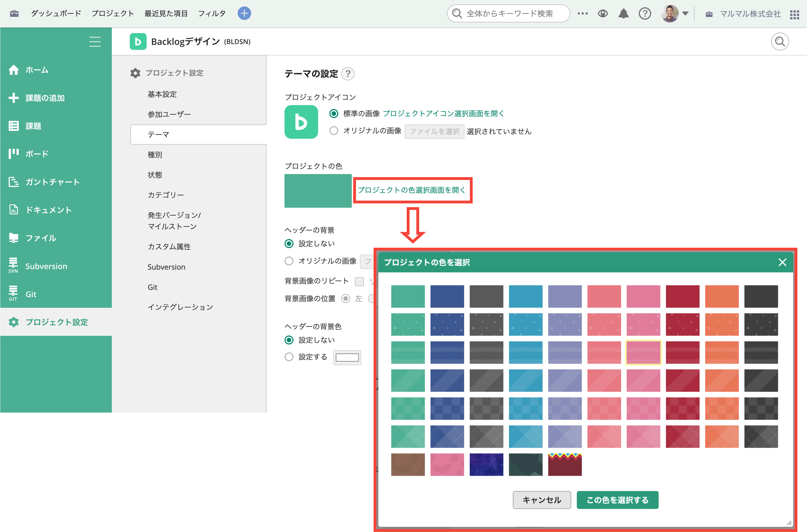807x532 pixels.
Task: Open カテゴリー settings page
Action: pos(166,195)
